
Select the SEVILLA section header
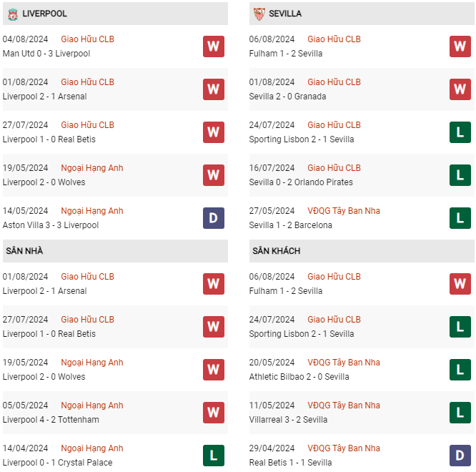[x=285, y=14]
